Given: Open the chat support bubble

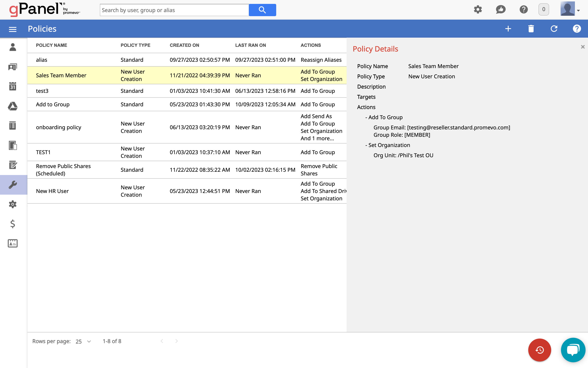Looking at the screenshot, I should (573, 350).
